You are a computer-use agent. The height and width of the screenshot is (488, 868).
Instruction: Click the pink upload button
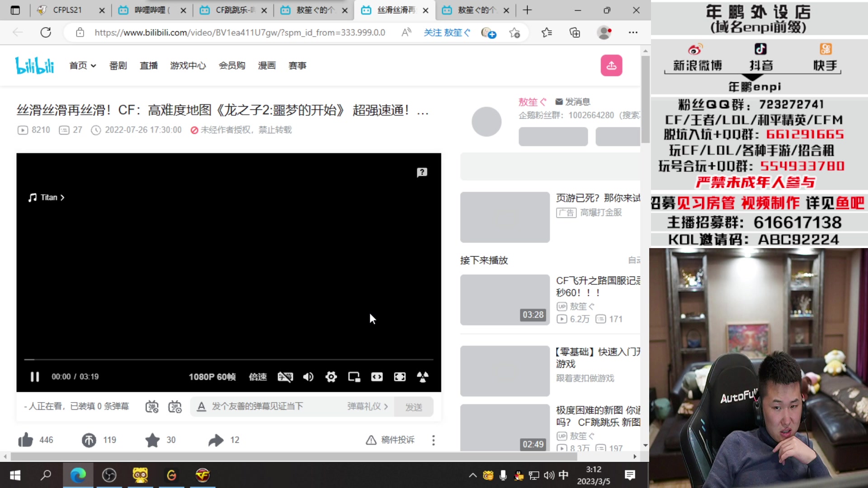point(611,66)
